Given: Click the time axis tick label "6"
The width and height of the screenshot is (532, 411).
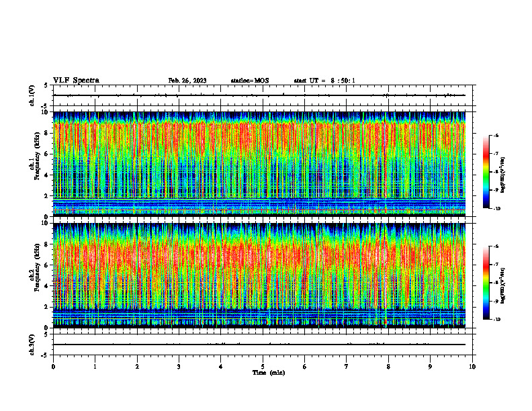Looking at the screenshot, I should click(x=304, y=367).
